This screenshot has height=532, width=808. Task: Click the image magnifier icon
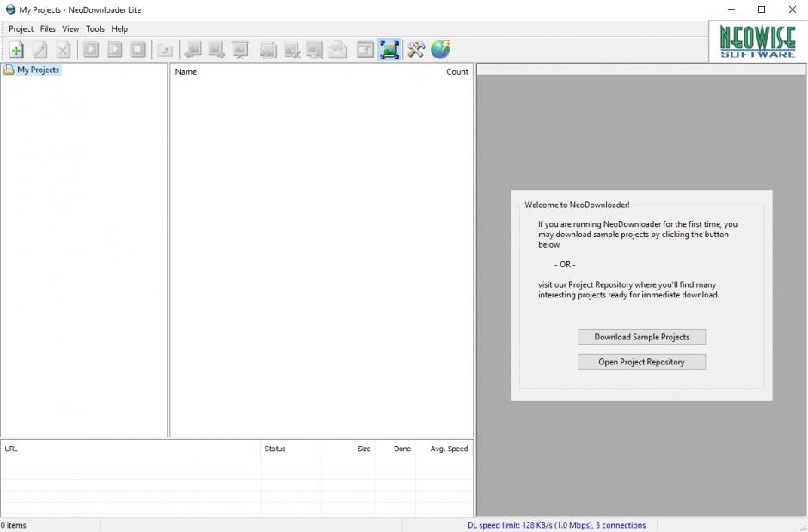(x=315, y=50)
